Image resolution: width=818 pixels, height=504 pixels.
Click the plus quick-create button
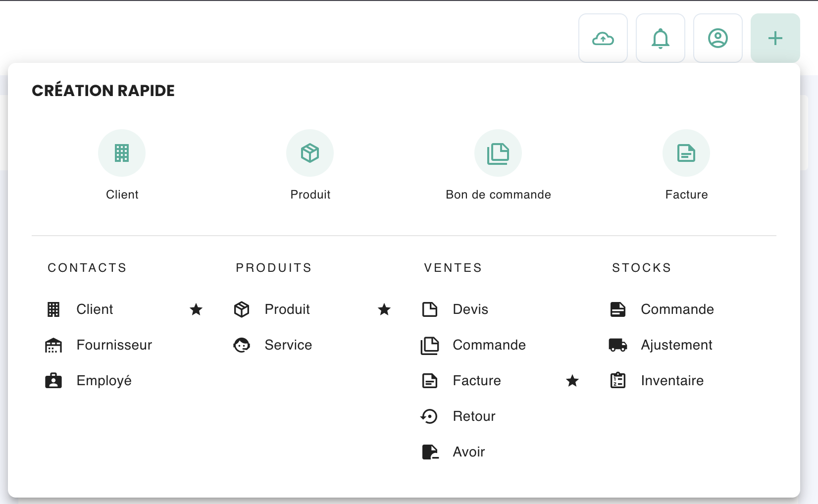(x=775, y=38)
